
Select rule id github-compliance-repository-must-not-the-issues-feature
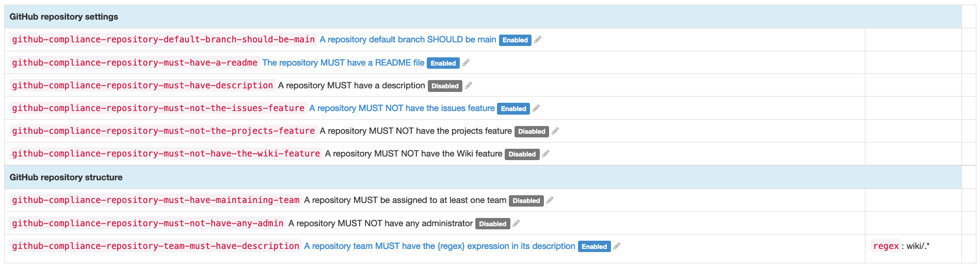click(158, 108)
